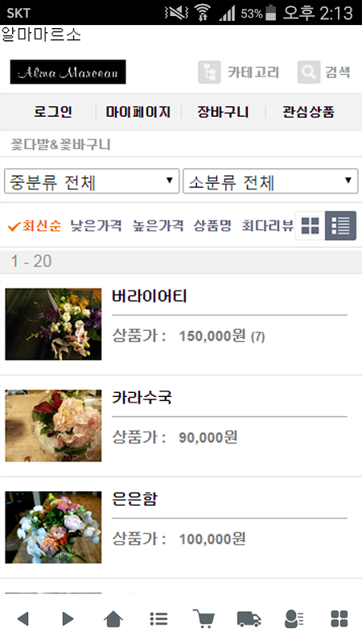362x644 pixels.
Task: Go forward with the right arrow icon
Action: point(68,618)
